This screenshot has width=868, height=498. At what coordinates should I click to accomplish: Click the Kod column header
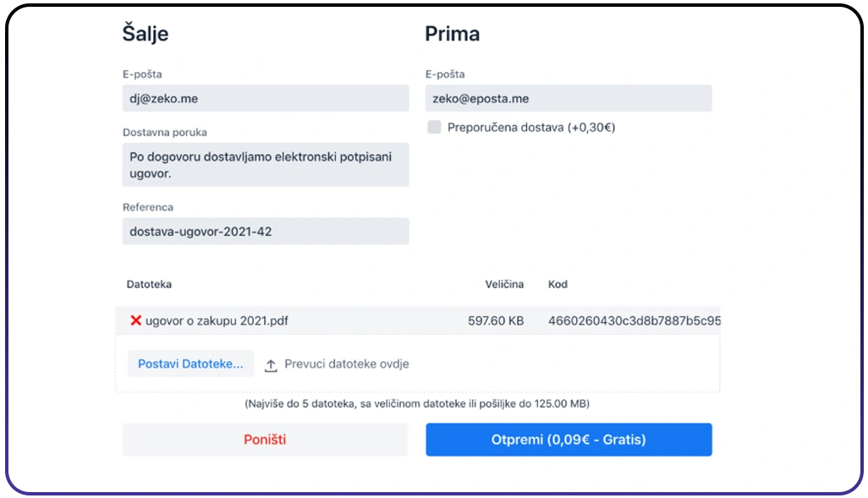coord(558,285)
